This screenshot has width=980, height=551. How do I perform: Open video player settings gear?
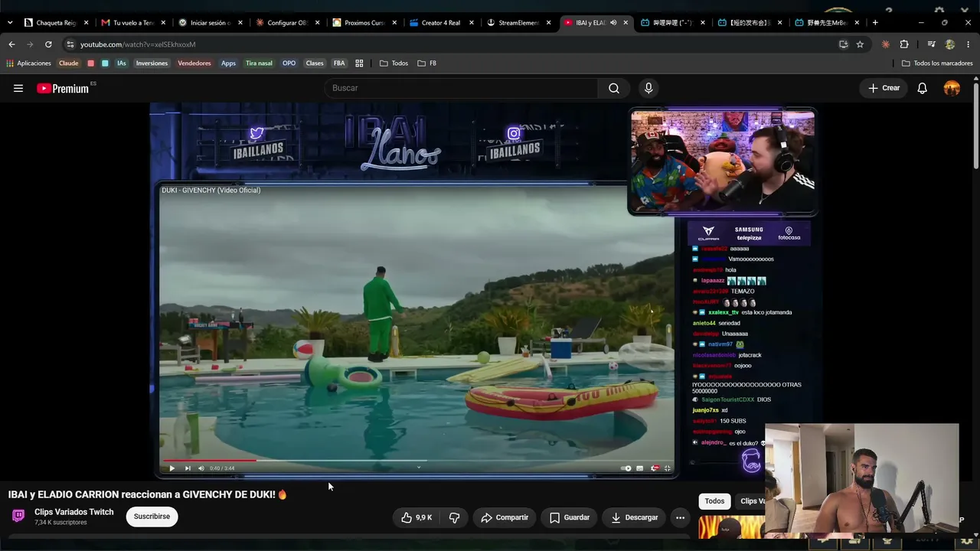click(654, 468)
